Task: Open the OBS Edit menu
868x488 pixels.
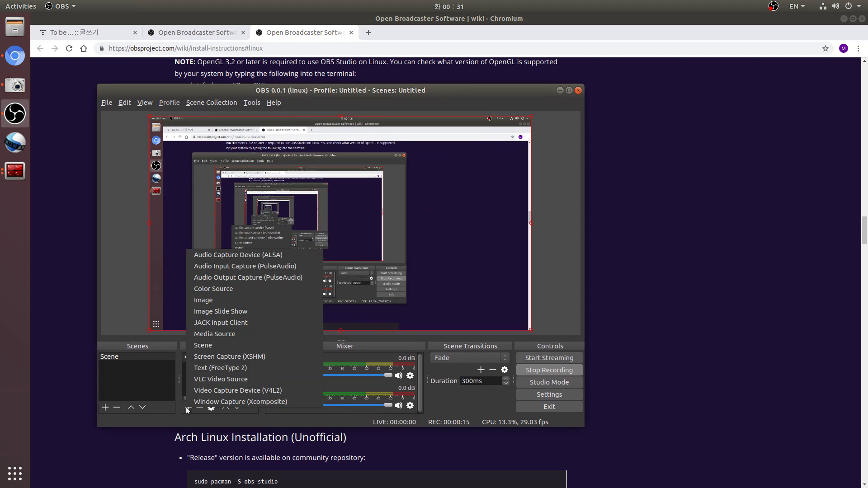Action: coord(125,103)
